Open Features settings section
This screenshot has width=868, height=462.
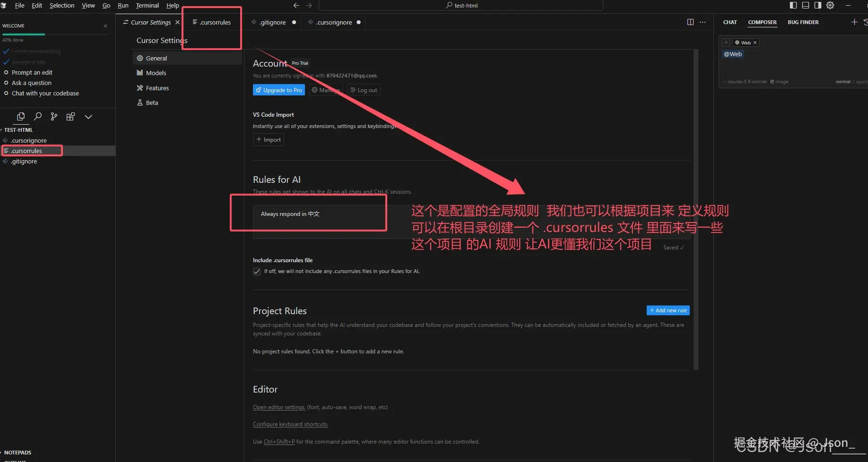[187, 88]
